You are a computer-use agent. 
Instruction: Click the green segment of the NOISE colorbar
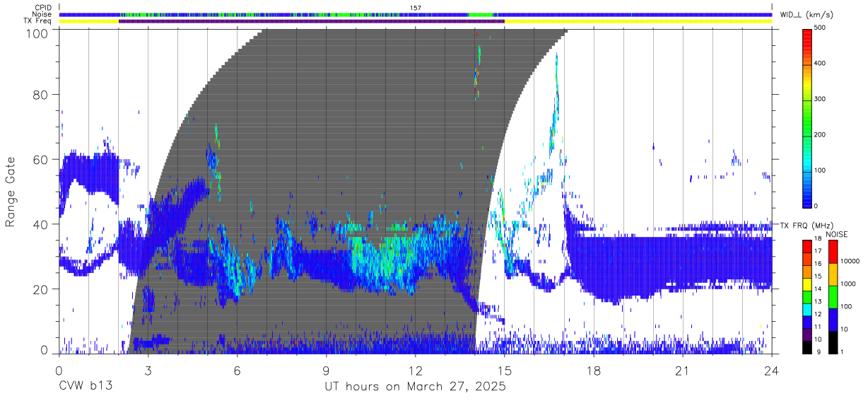pos(833,296)
